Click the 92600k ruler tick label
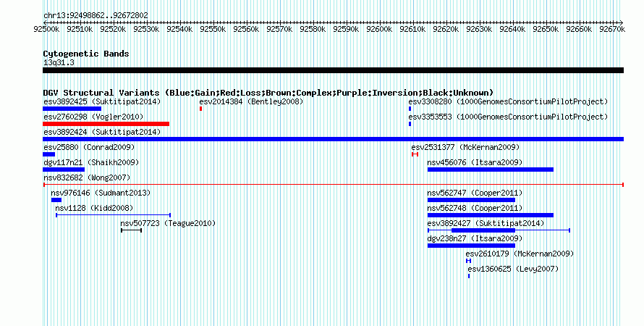The height and width of the screenshot is (326, 644). click(x=379, y=29)
